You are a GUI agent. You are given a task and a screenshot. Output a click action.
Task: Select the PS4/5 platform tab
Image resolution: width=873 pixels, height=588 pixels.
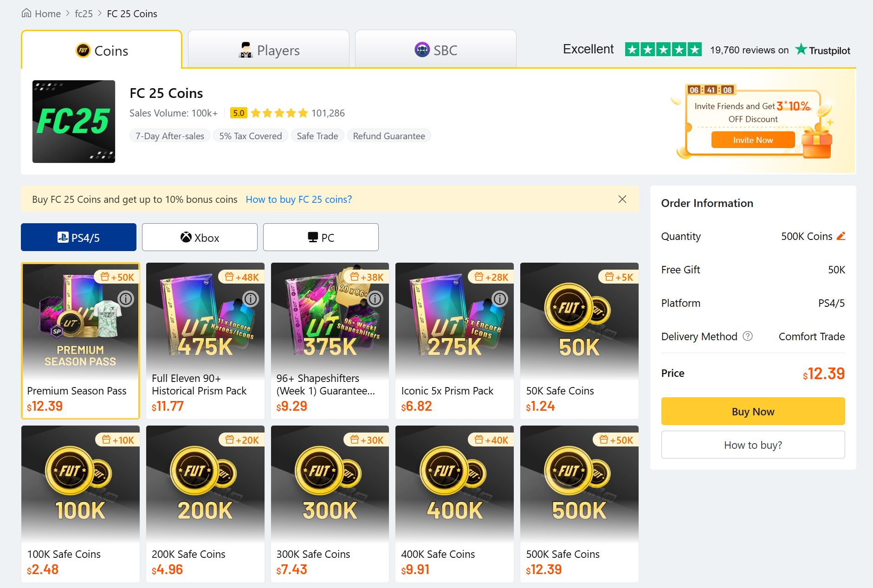coord(78,237)
